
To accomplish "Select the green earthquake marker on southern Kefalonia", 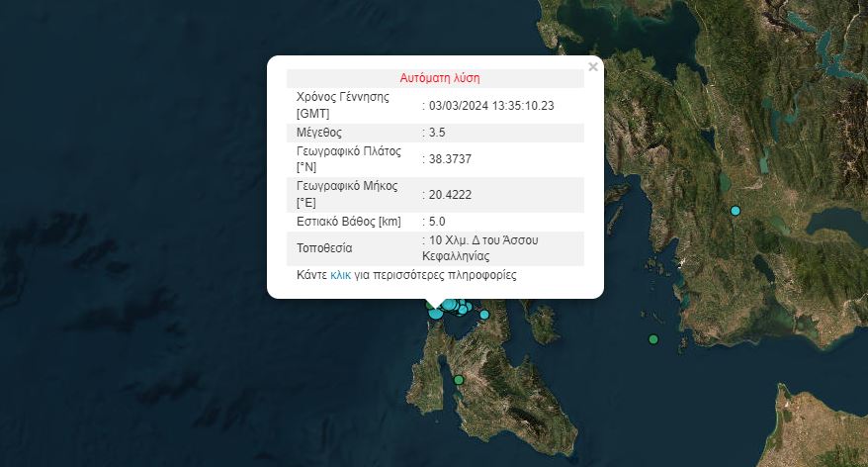I will pos(459,380).
